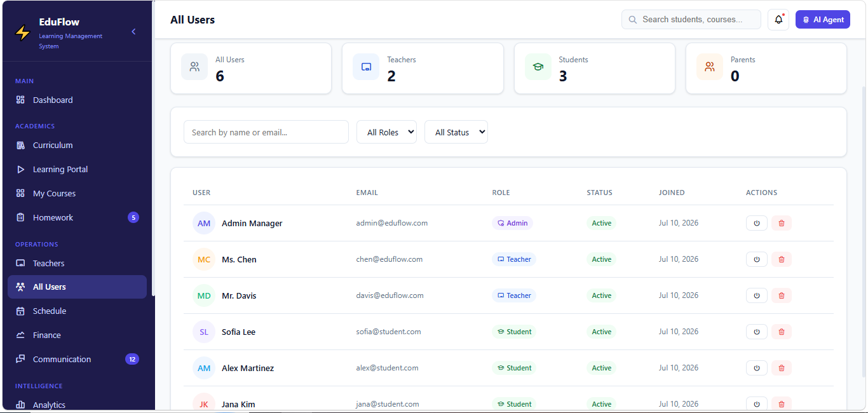Image resolution: width=868 pixels, height=413 pixels.
Task: Click the search students, courses field
Action: 691,20
